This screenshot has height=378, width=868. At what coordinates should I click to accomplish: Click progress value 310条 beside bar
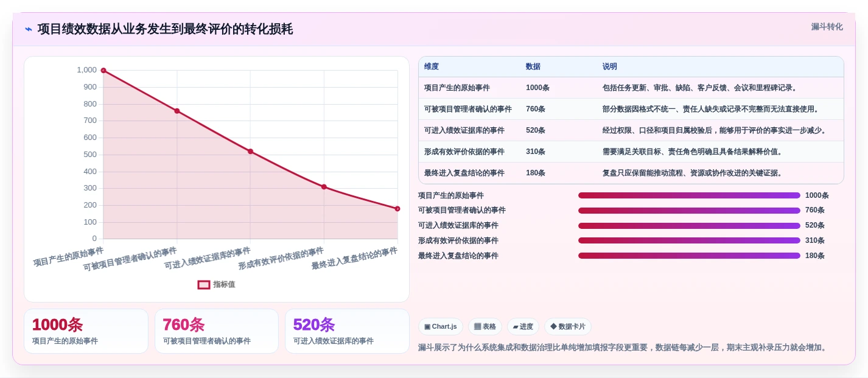(815, 240)
